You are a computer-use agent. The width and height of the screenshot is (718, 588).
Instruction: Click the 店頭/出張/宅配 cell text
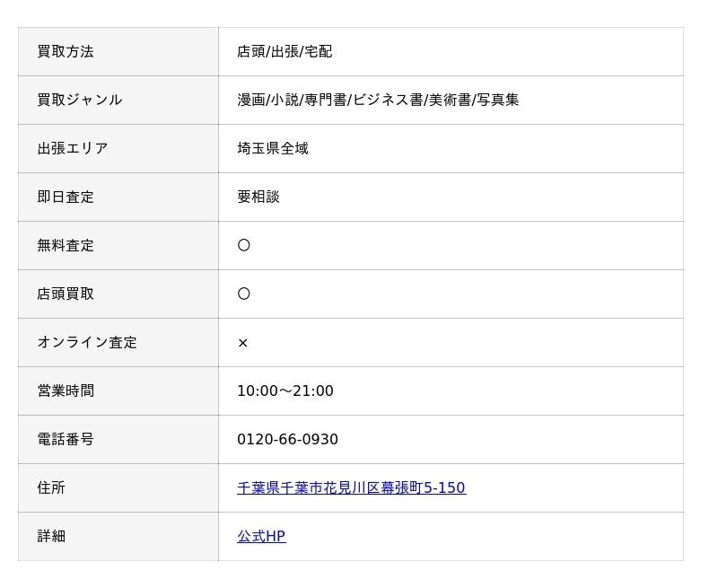(x=285, y=52)
